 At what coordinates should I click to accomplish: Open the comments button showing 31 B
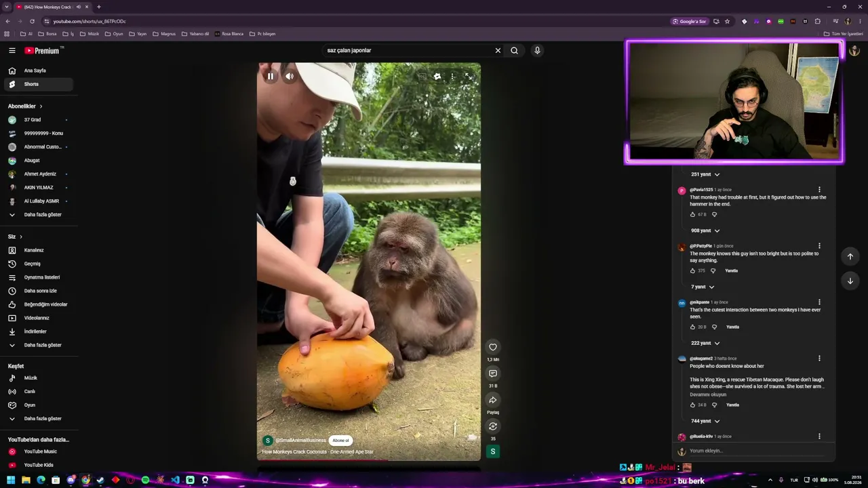[493, 373]
